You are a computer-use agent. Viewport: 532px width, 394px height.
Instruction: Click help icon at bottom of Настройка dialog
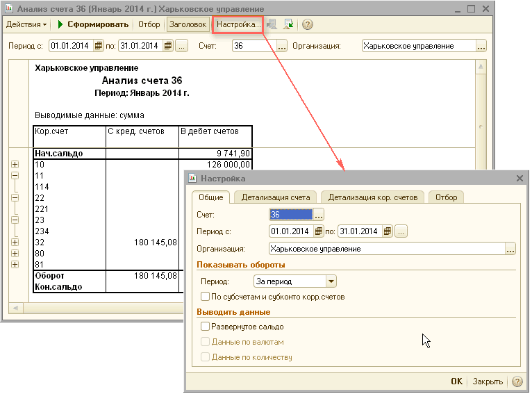pos(517,381)
